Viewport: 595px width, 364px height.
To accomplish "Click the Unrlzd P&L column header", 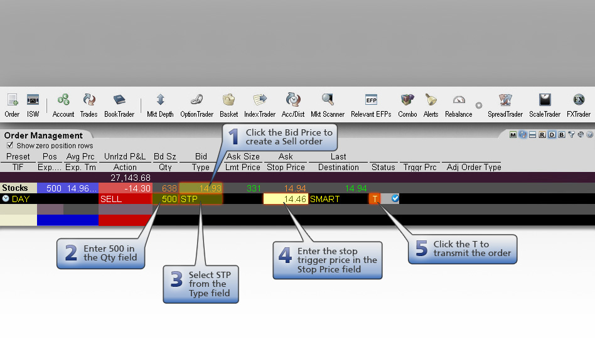I will 125,156.
